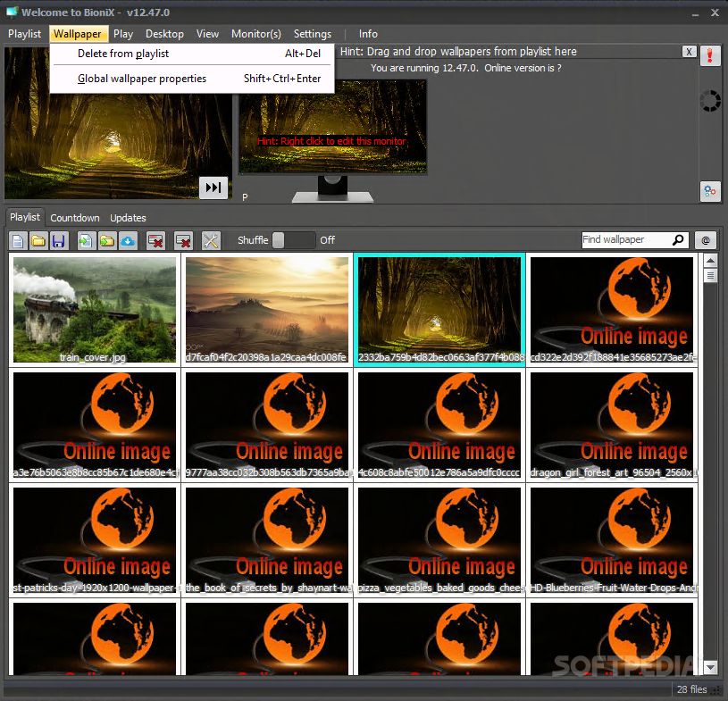Screen dimensions: 728x701
Task: Select the train_cover.jpg thumbnail
Action: coord(95,310)
